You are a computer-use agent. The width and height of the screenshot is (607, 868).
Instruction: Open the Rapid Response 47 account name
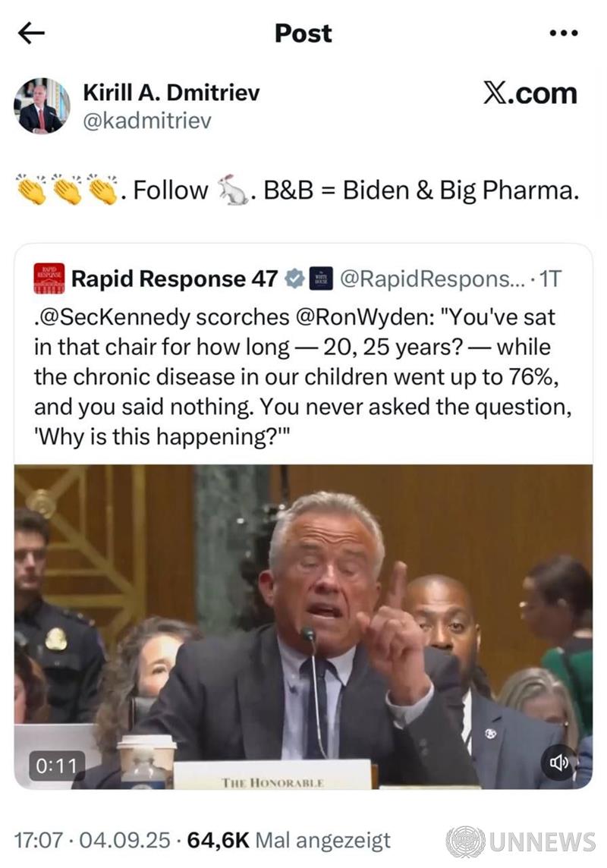(x=175, y=278)
